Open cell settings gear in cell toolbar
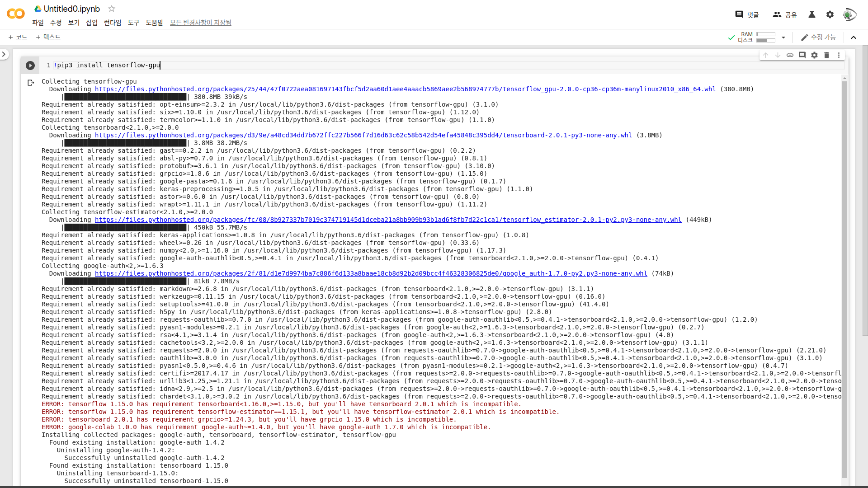The image size is (868, 488). point(814,55)
